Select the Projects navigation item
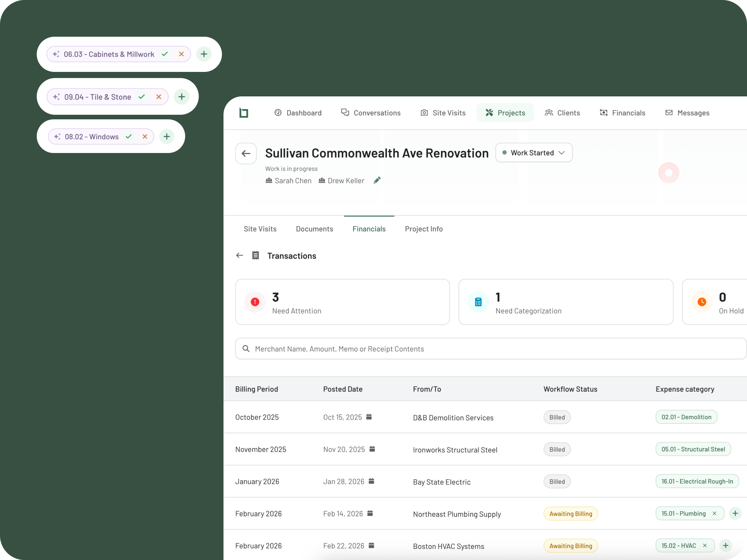 505,113
